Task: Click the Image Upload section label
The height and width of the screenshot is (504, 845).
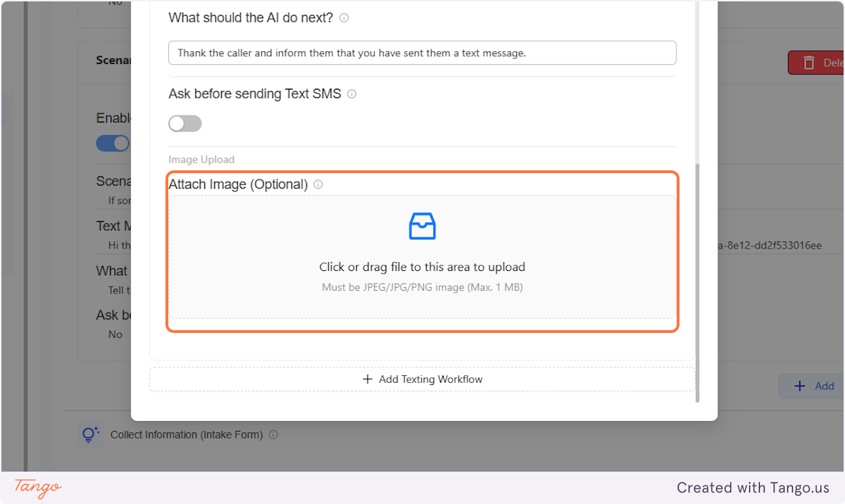Action: pyautogui.click(x=201, y=160)
